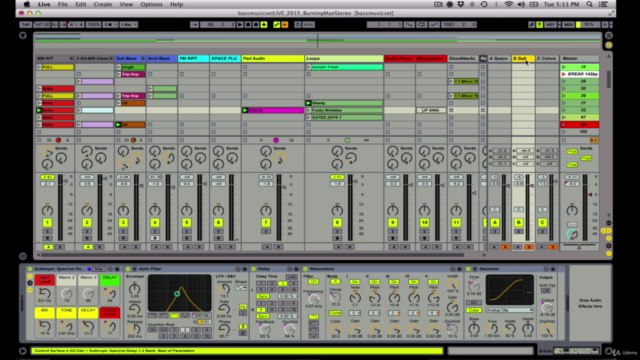Launch the BREAK 142bp scene in Master
The height and width of the screenshot is (360, 640).
click(564, 74)
